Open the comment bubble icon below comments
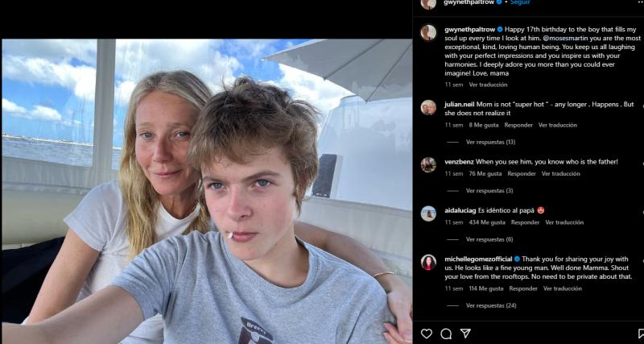Viewport: 644px width, 344px height. tap(446, 333)
